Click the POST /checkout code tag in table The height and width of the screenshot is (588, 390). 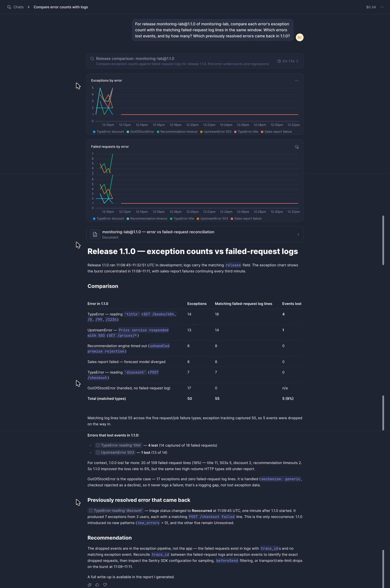coord(123,375)
